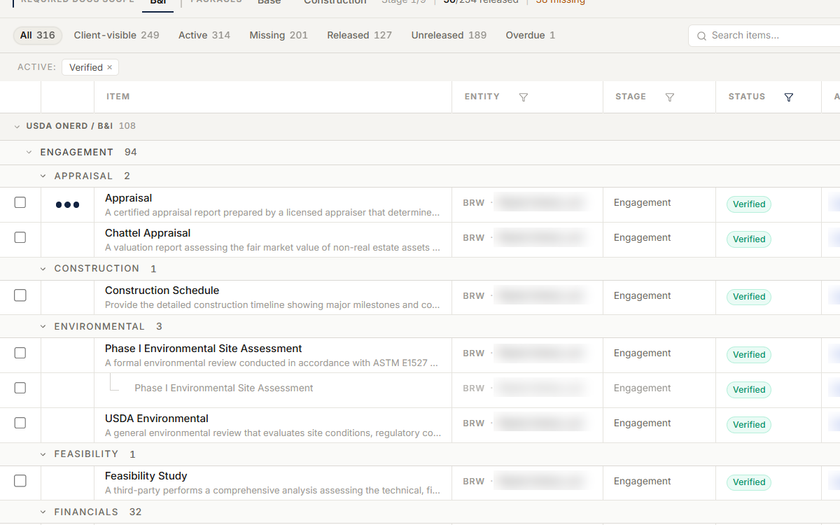840x525 pixels.
Task: Click Engagement stage cell of Feasibility Study row
Action: click(642, 481)
